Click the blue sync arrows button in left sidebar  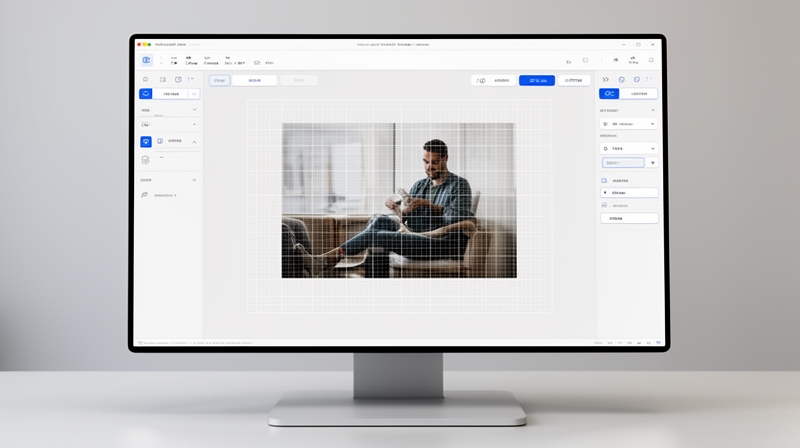[145, 94]
